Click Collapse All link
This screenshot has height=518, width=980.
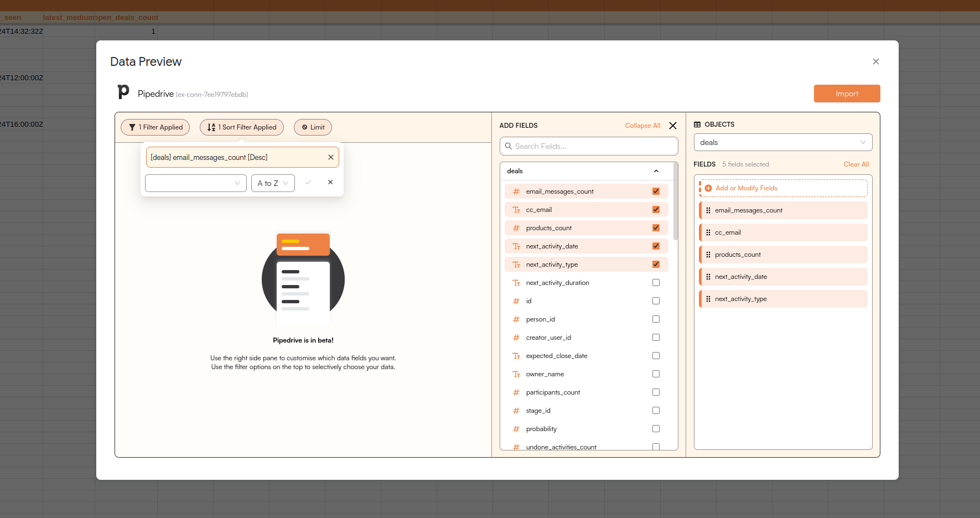[x=642, y=126]
